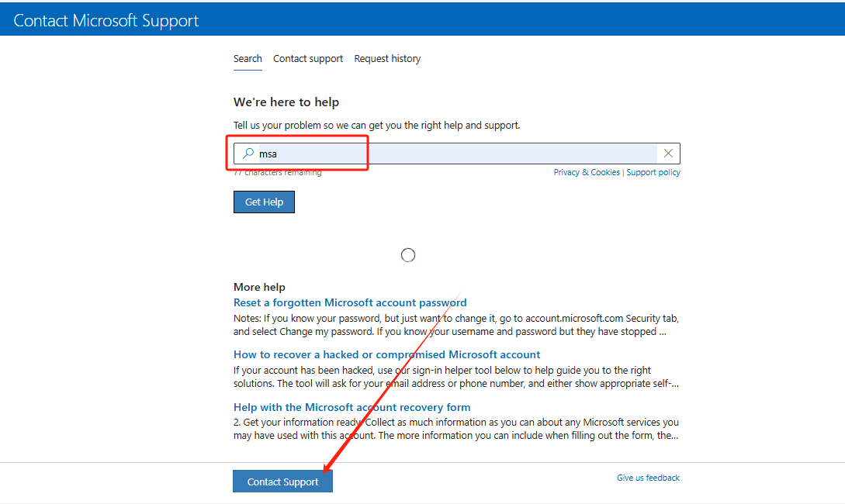The image size is (845, 504).
Task: Click the Get Help button
Action: click(264, 202)
